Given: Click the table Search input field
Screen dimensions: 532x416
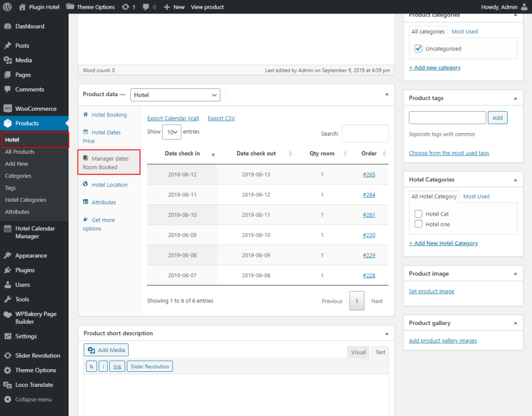Looking at the screenshot, I should click(x=365, y=134).
